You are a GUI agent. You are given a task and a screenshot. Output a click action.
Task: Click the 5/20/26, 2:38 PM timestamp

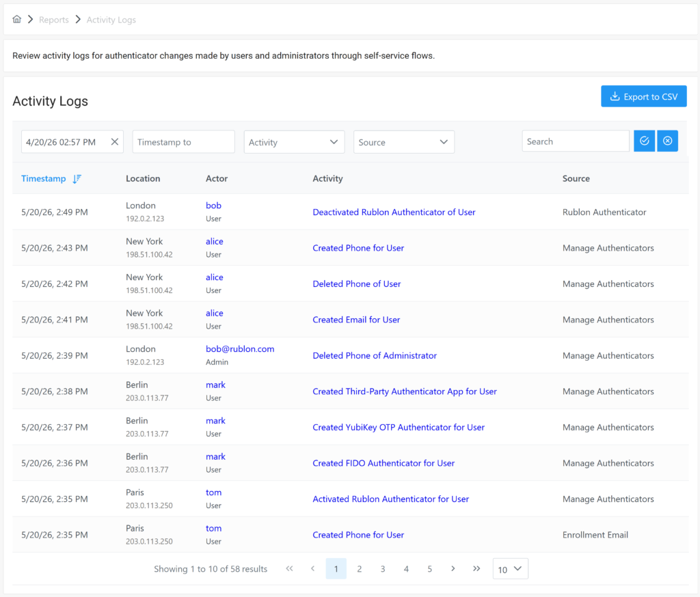(55, 391)
